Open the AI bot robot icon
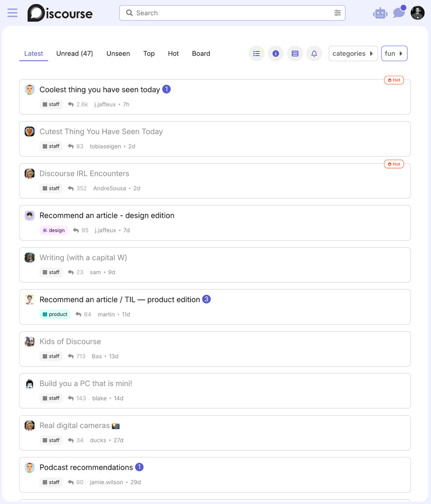 380,13
